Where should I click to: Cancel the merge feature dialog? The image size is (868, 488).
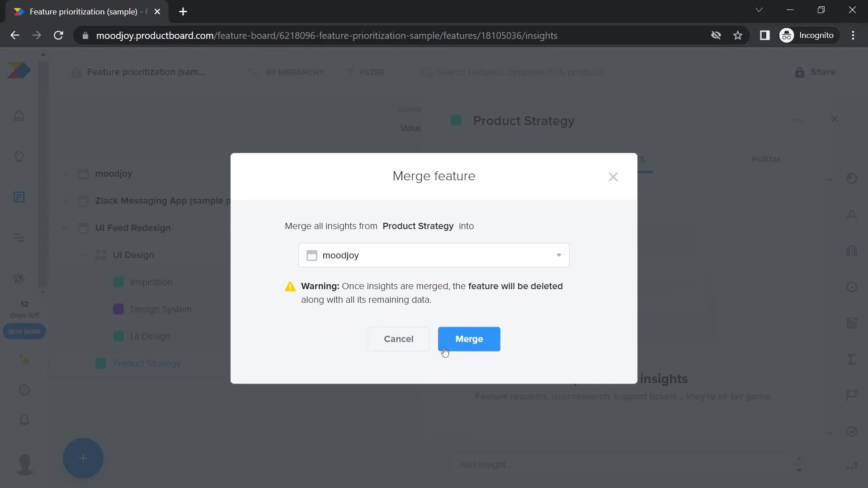point(398,339)
